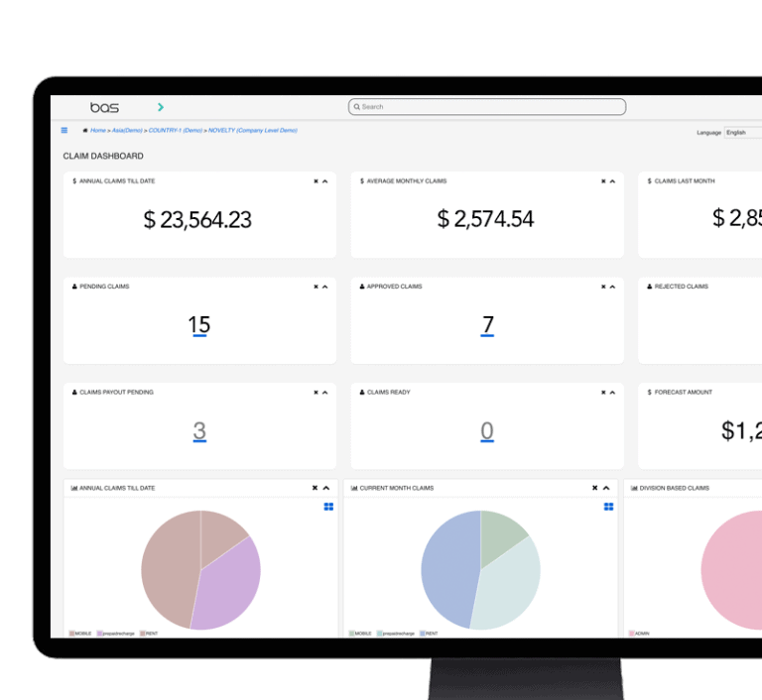
Task: Collapse the Claims Ready card
Action: [x=612, y=393]
